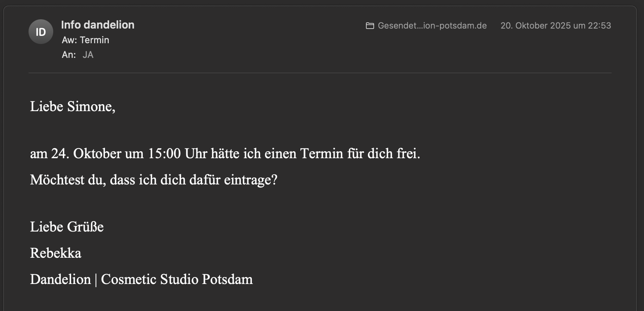Click the An: recipient label
This screenshot has width=644, height=311.
tap(69, 55)
